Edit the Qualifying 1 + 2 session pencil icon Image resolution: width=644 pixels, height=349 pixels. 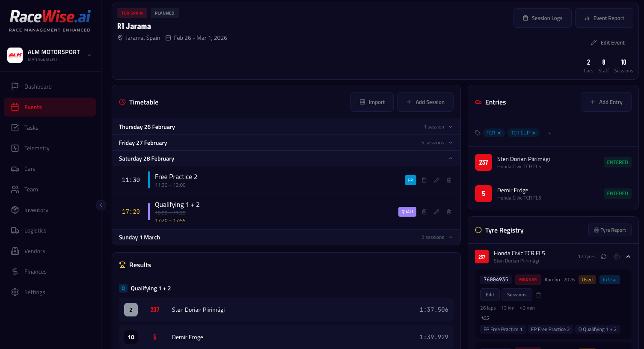click(436, 212)
